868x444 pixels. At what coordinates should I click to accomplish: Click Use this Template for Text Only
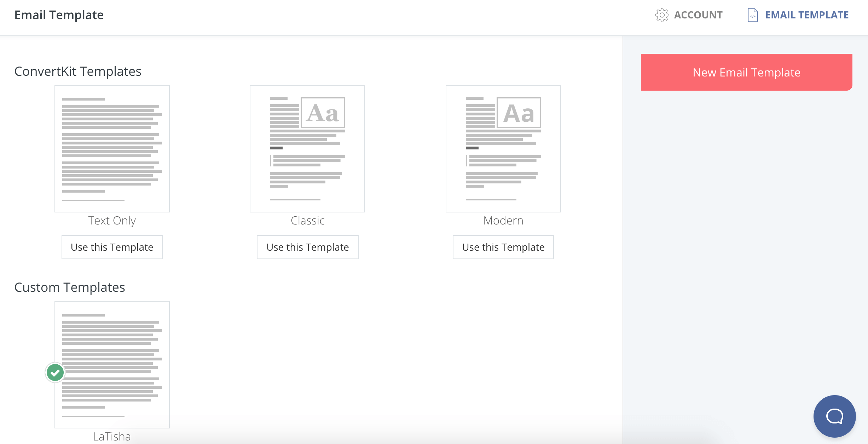point(111,247)
